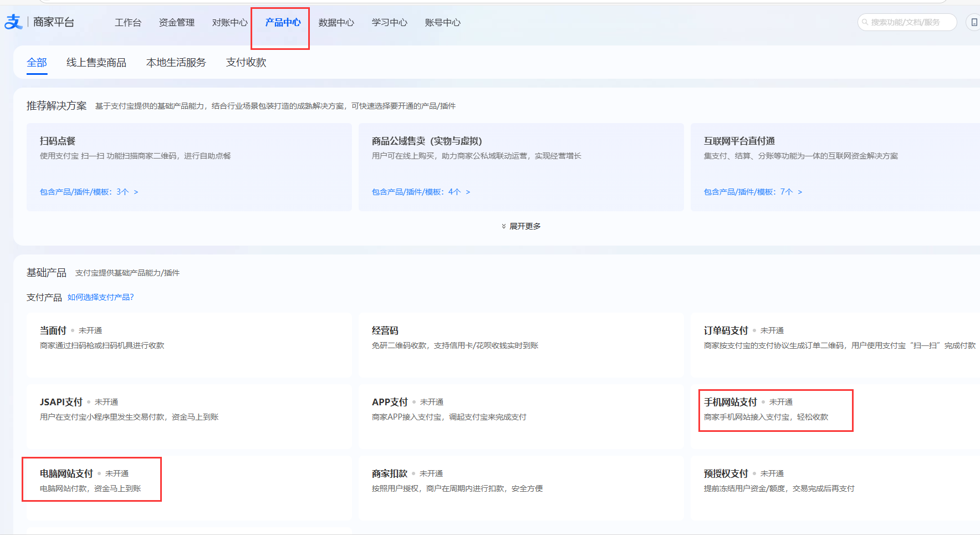Open the JSAPI支付 product title

pos(61,402)
